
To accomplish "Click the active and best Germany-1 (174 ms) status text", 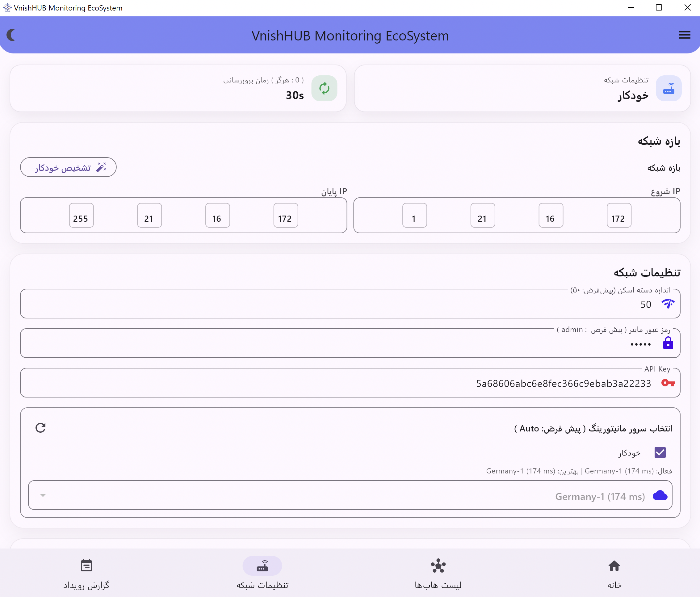I will point(579,471).
